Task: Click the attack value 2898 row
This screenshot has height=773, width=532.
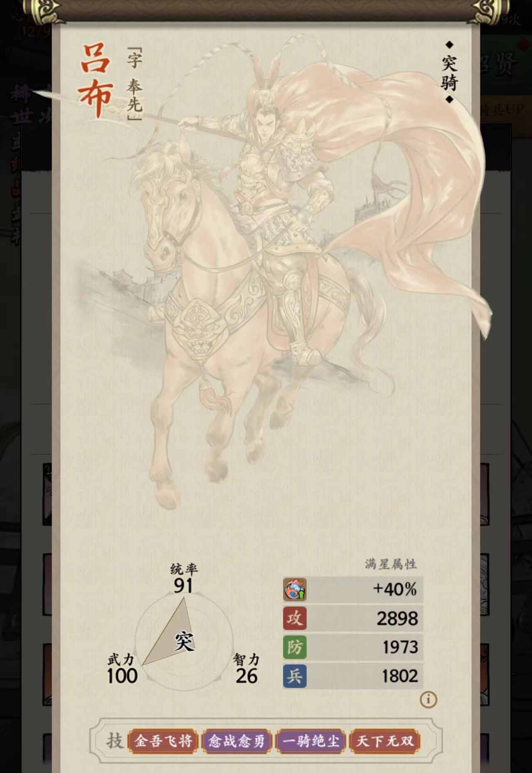Action: click(x=353, y=618)
